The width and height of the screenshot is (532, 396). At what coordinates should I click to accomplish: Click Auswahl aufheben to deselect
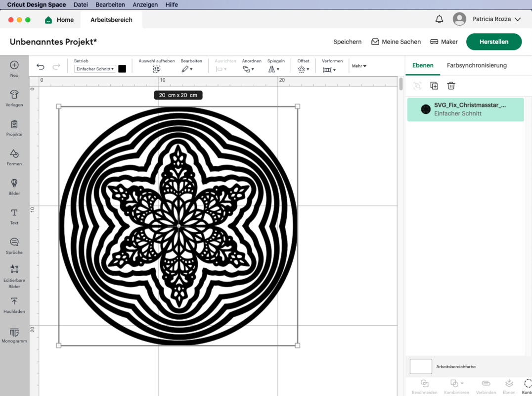tap(157, 69)
